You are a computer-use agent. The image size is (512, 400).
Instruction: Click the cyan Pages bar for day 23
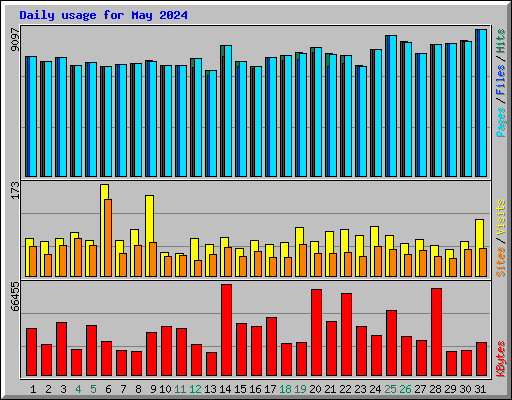pos(363,121)
